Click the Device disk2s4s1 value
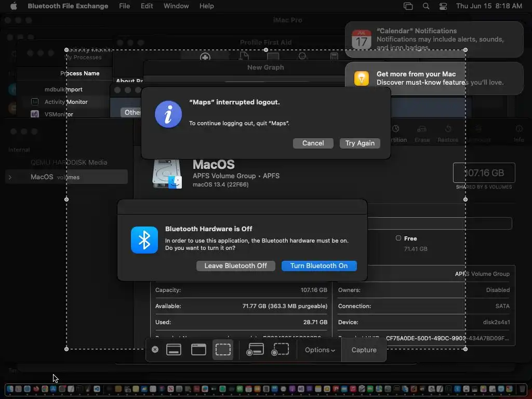The height and width of the screenshot is (399, 532). 496,322
